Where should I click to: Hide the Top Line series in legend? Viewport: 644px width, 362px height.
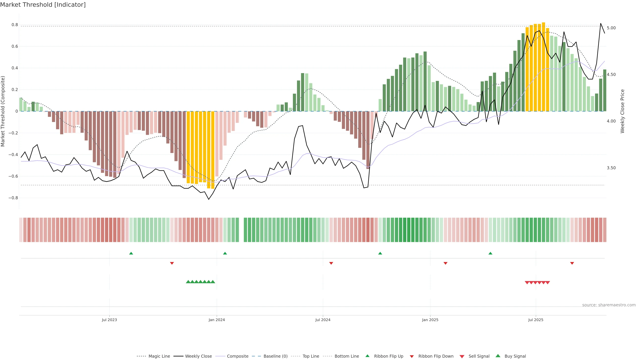click(x=311, y=356)
